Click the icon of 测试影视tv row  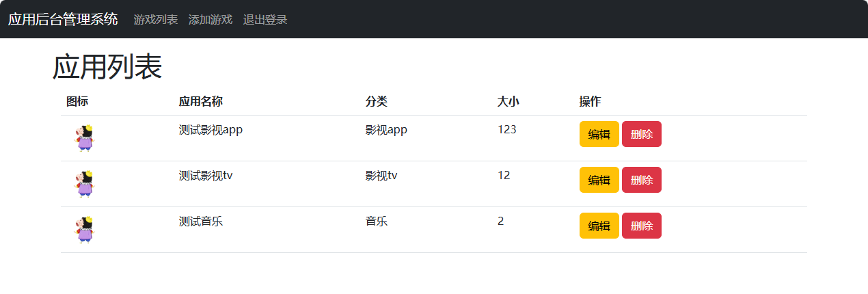click(83, 183)
